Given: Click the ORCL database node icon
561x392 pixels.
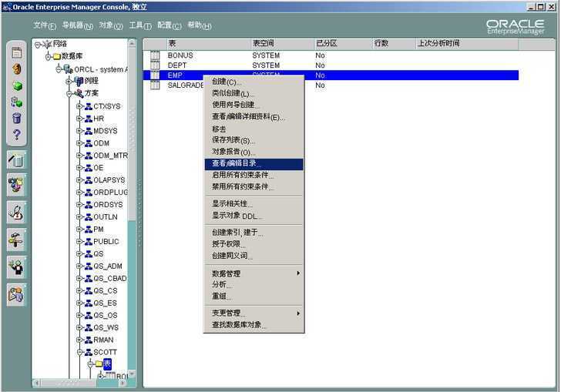Looking at the screenshot, I should tap(69, 69).
